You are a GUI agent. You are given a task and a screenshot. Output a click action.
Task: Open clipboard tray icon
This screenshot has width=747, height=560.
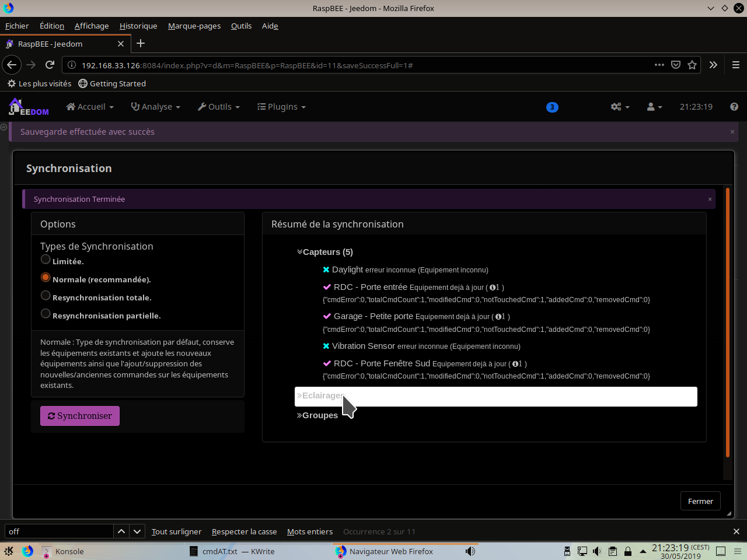pos(612,551)
